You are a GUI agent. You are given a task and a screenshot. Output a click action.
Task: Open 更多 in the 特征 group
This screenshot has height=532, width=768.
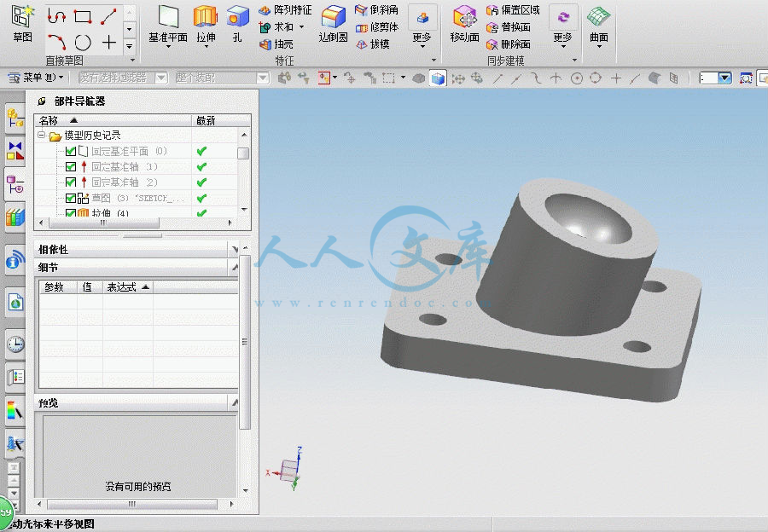(422, 27)
